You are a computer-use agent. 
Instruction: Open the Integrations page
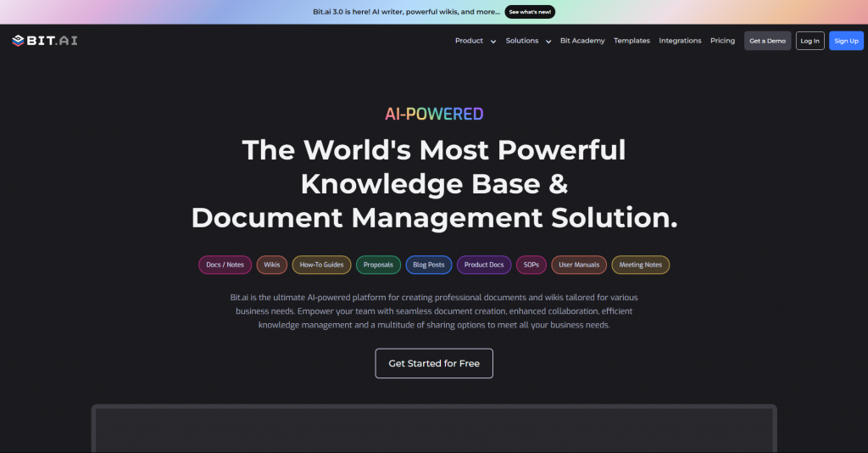680,41
